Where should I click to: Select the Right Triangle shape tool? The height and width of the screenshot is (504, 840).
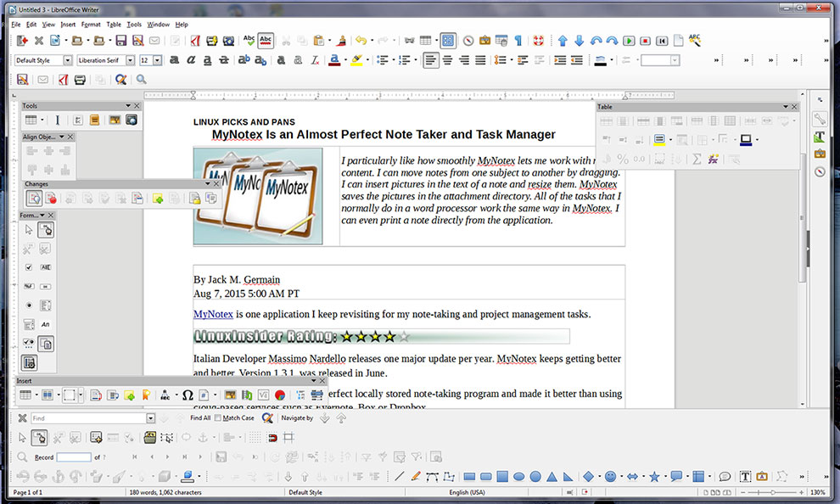click(x=568, y=476)
